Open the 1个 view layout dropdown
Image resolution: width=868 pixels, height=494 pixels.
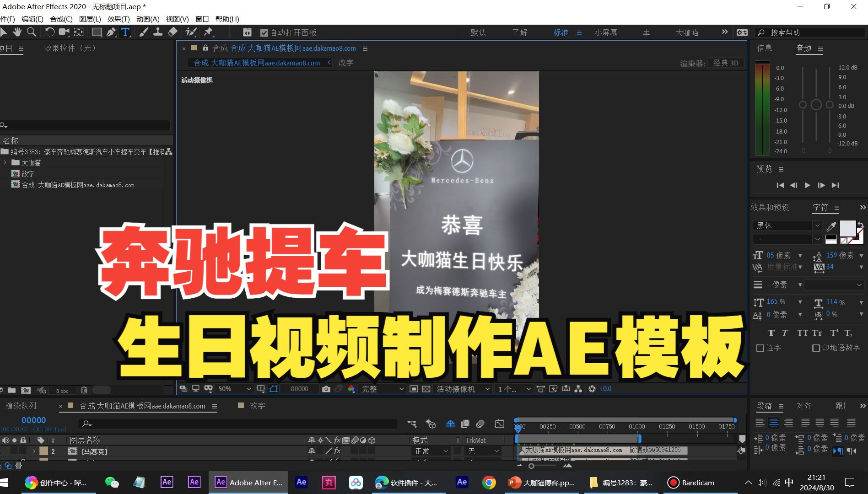514,389
